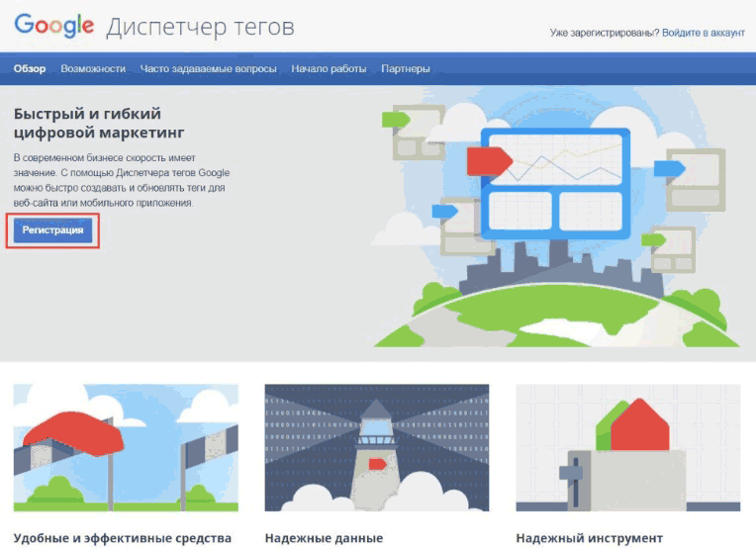This screenshot has width=756, height=550.
Task: Open the lighthouse data illustration
Action: coord(377,447)
